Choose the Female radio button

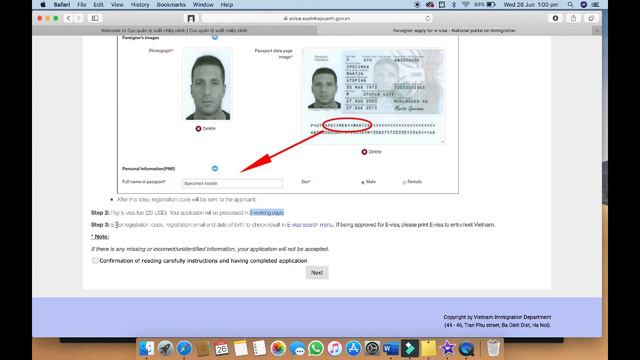(x=404, y=182)
